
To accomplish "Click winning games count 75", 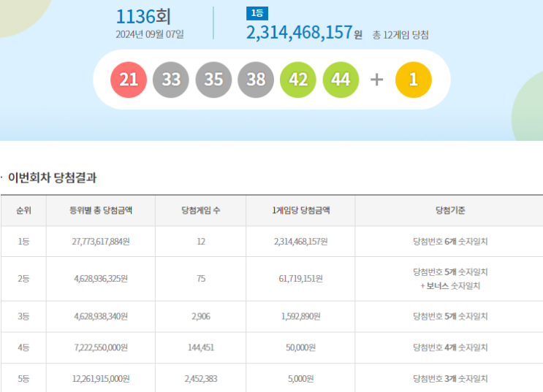I will tap(201, 279).
